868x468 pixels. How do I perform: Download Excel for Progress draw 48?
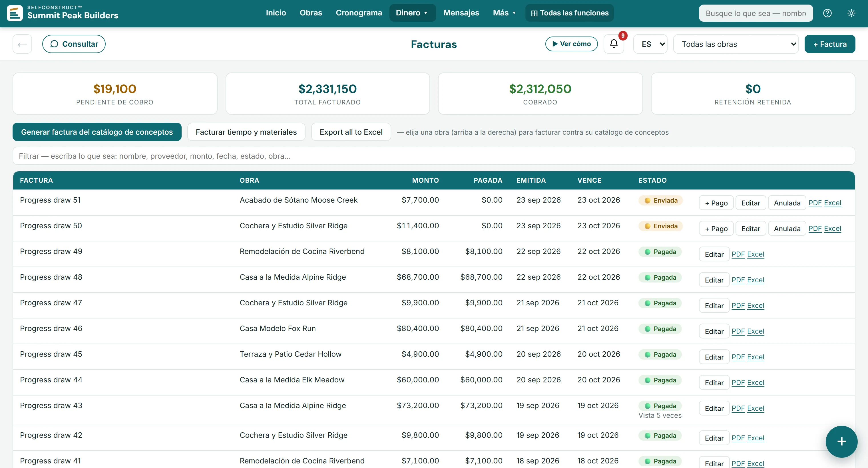[756, 279]
